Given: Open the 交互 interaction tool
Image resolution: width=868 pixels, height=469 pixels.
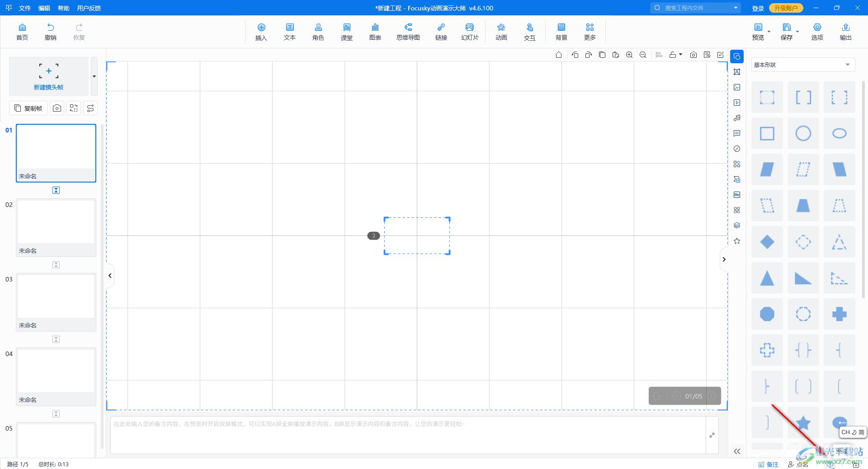Looking at the screenshot, I should click(x=530, y=32).
